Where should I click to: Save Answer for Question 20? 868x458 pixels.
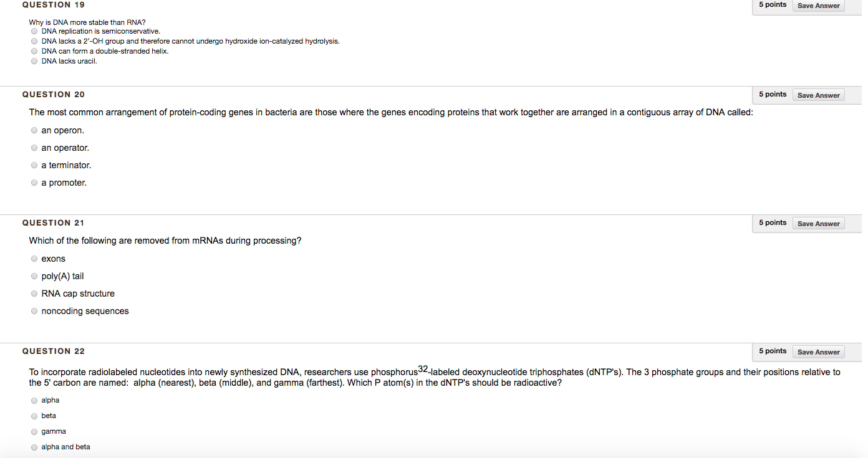coord(818,95)
